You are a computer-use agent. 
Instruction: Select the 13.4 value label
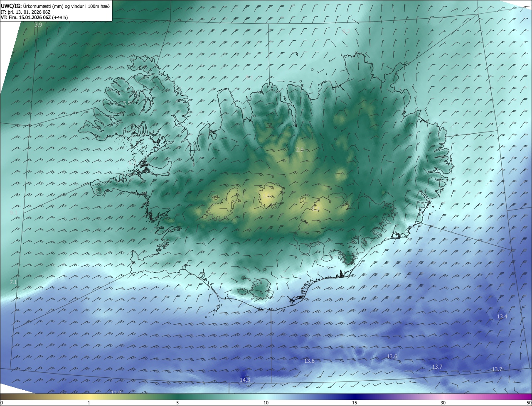point(502,317)
